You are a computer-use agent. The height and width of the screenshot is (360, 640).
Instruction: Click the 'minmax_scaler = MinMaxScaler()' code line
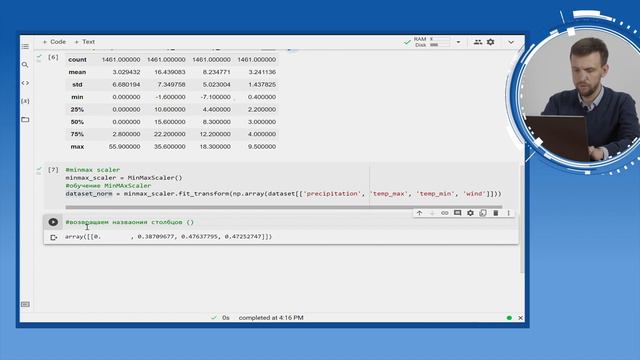tap(124, 178)
